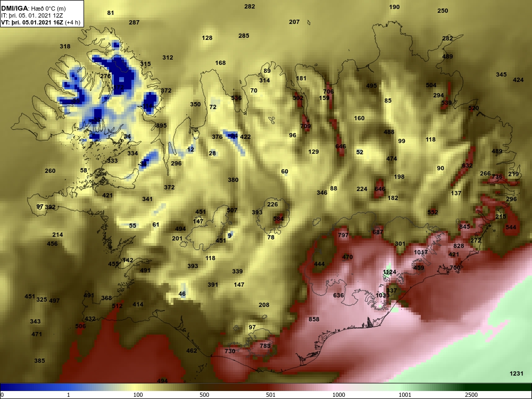Click the map value 190
This screenshot has width=532, height=399.
tap(394, 7)
